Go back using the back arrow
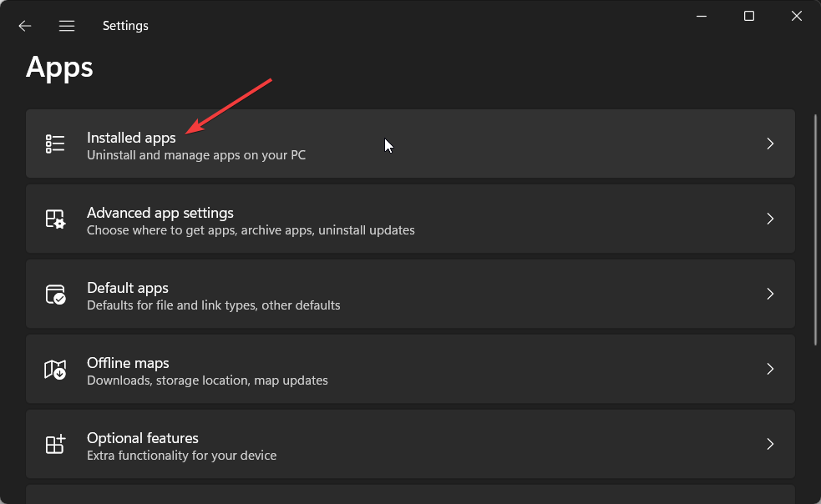The width and height of the screenshot is (821, 504). click(24, 26)
